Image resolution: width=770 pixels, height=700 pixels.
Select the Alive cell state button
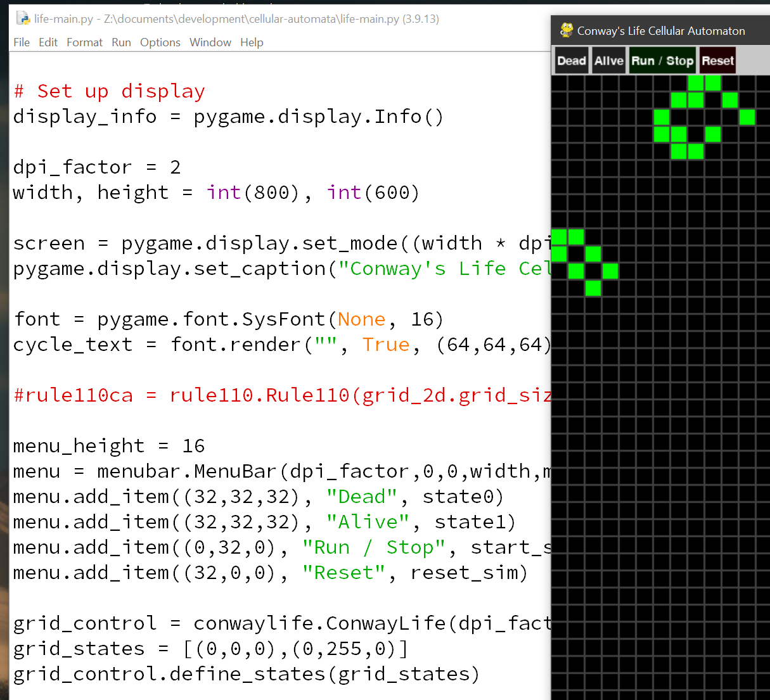click(608, 61)
